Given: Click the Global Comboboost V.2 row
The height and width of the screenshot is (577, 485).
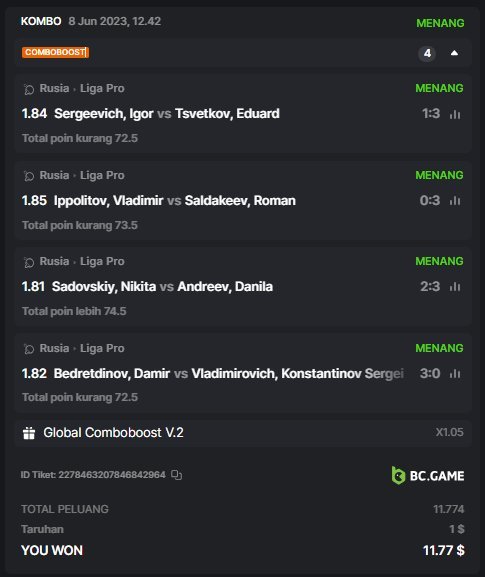Looking at the screenshot, I should (243, 433).
